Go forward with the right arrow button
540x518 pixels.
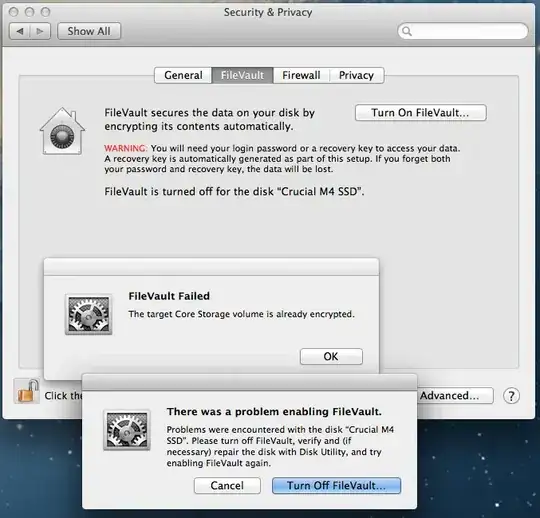click(x=40, y=31)
